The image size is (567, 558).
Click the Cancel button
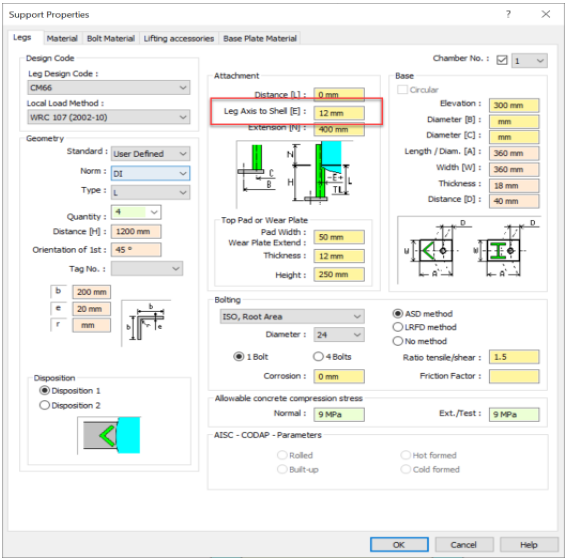pos(464,545)
